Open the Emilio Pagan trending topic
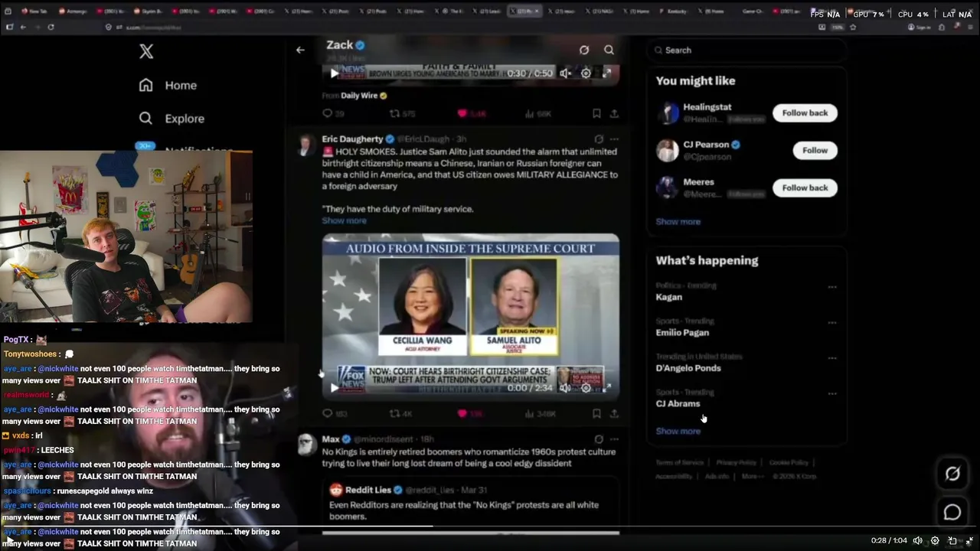The height and width of the screenshot is (551, 980). pyautogui.click(x=682, y=332)
